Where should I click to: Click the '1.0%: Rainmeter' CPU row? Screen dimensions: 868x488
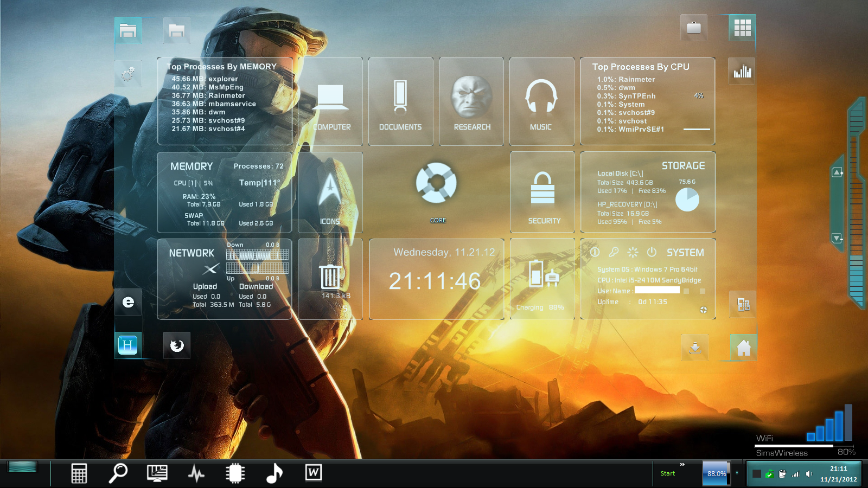pos(626,79)
